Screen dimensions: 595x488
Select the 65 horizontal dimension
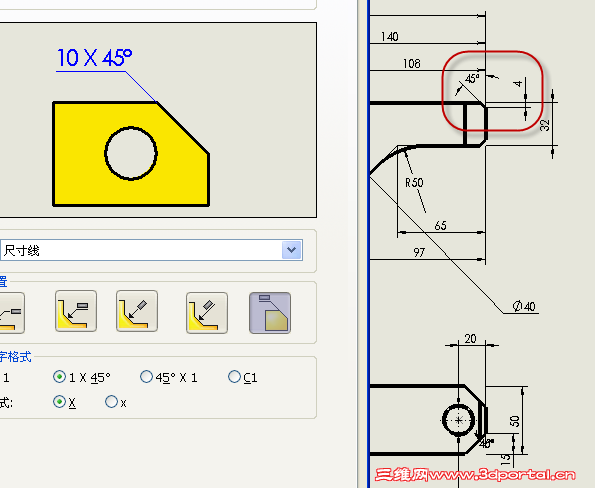[x=441, y=226]
